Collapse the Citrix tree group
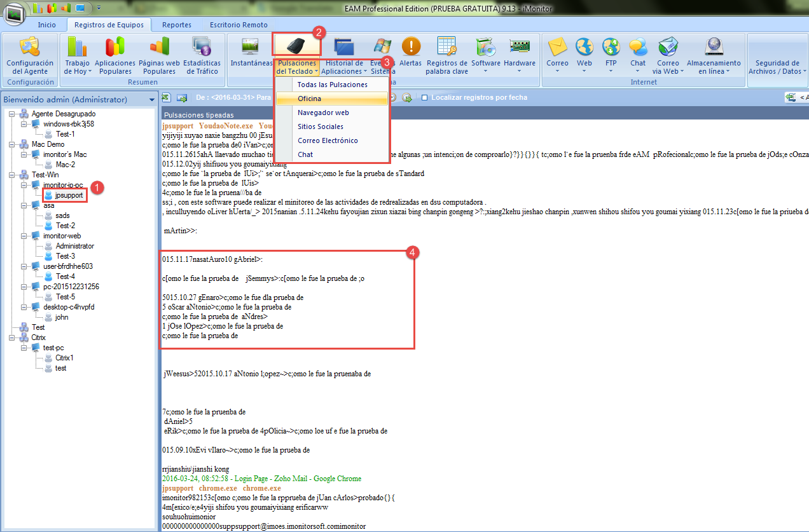The height and width of the screenshot is (532, 809). pyautogui.click(x=12, y=338)
